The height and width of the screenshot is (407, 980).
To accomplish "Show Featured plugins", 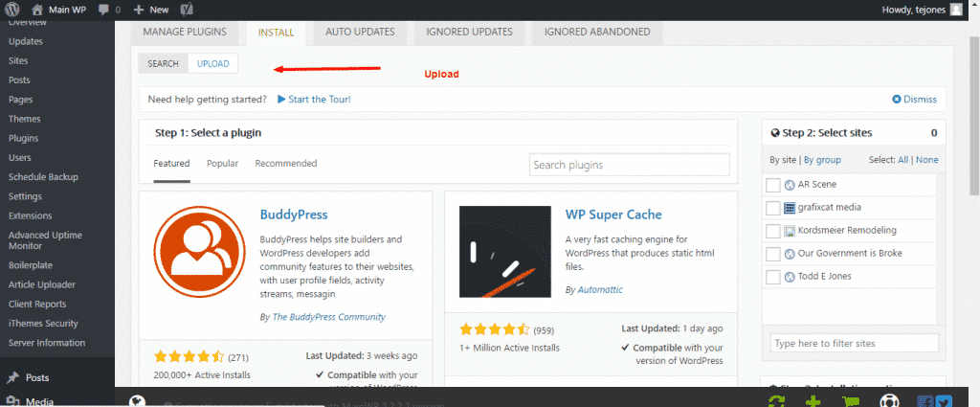I will [171, 163].
